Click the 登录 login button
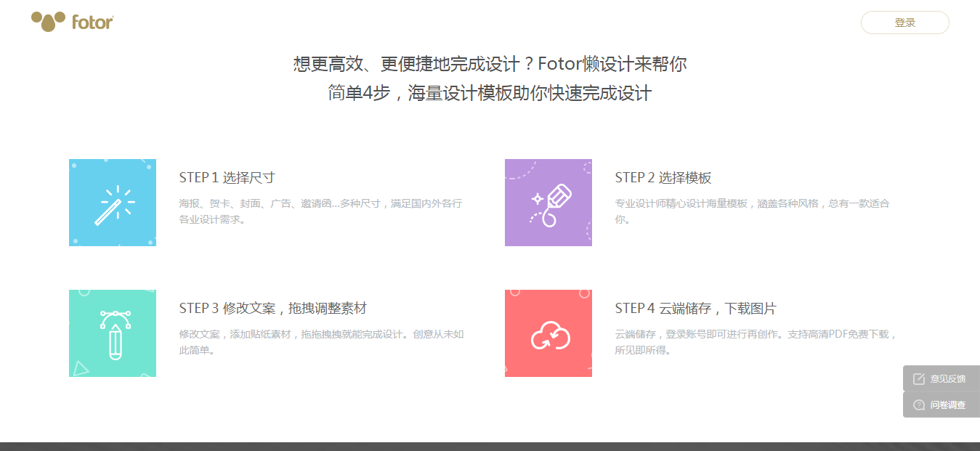The image size is (980, 451). pos(904,23)
